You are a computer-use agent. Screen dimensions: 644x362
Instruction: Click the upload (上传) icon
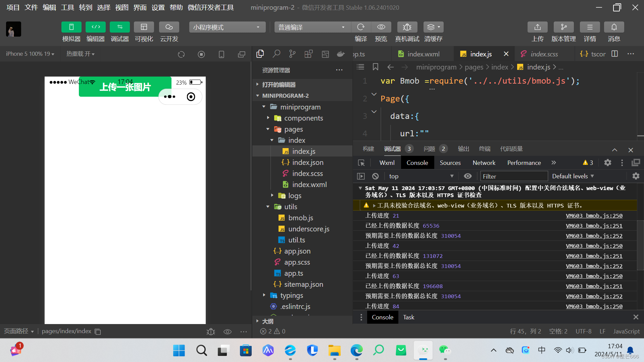537,27
